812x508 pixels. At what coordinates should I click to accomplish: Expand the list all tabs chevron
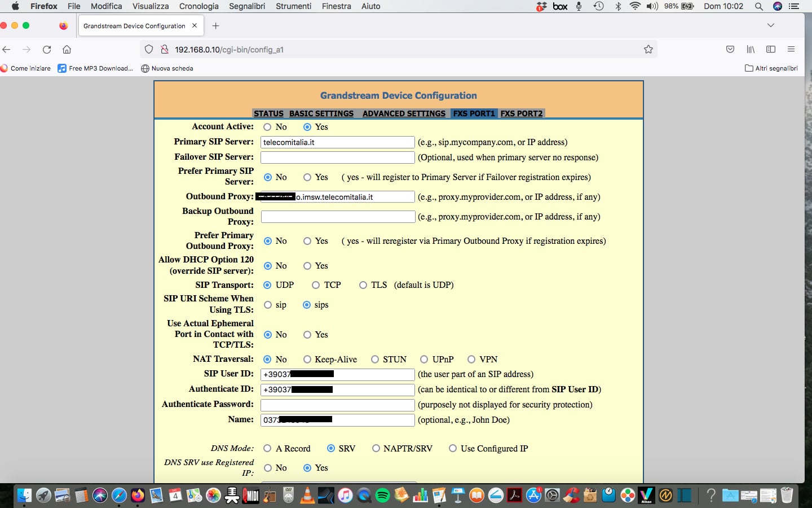pyautogui.click(x=771, y=25)
